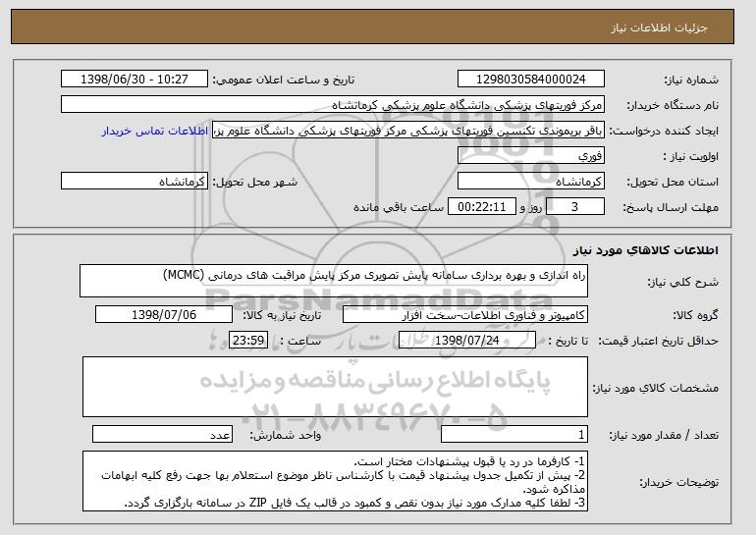Screen dimensions: 756x535
Task: Click the اطلاعات کالاهای مورد نیاز section heading
Action: [x=646, y=249]
